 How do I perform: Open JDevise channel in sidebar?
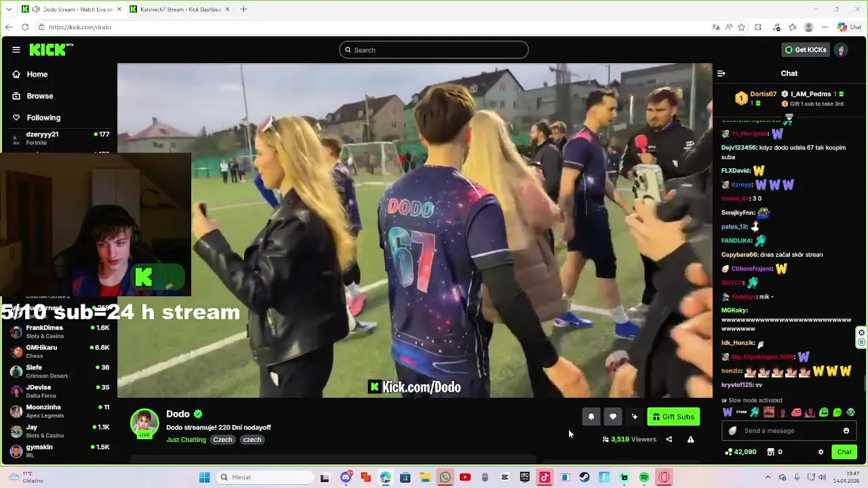click(x=60, y=391)
